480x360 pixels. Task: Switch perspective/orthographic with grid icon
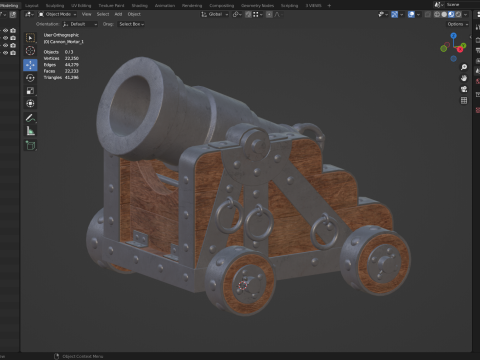(464, 100)
